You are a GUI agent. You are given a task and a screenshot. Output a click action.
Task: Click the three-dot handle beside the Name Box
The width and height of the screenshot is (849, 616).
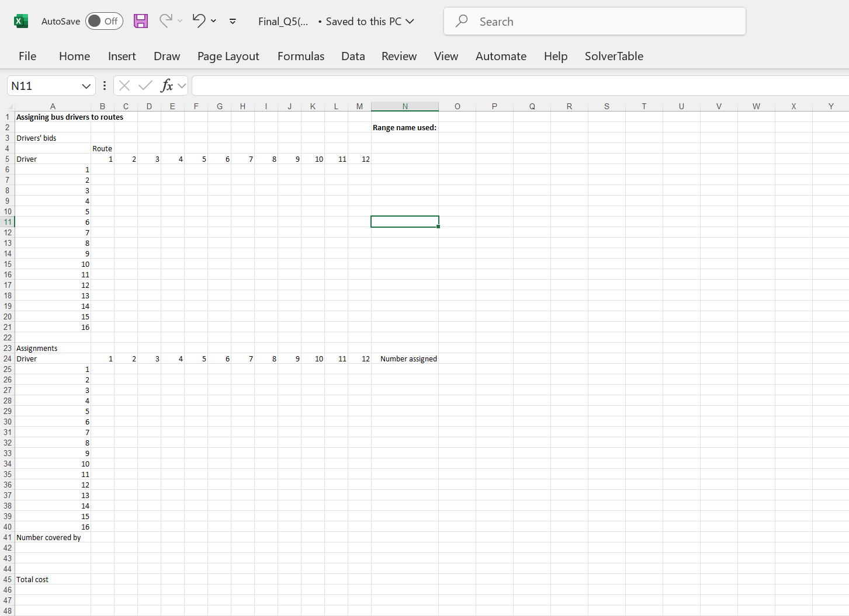(x=105, y=86)
